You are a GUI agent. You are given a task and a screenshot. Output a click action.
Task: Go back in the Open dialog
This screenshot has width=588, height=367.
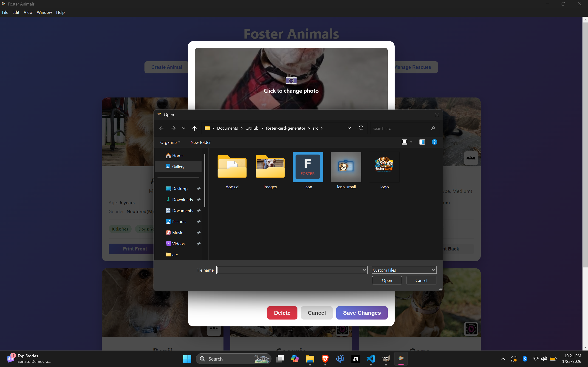(x=161, y=128)
